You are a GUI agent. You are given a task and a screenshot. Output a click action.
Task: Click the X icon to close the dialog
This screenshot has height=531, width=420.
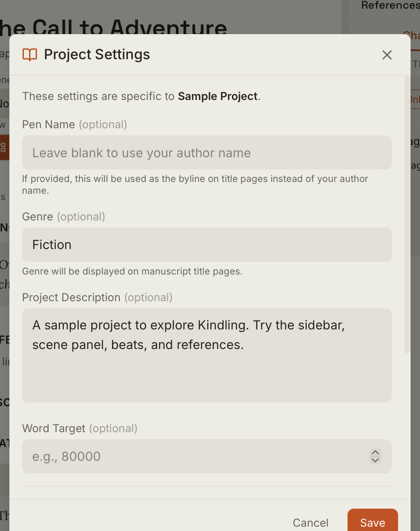(x=387, y=55)
